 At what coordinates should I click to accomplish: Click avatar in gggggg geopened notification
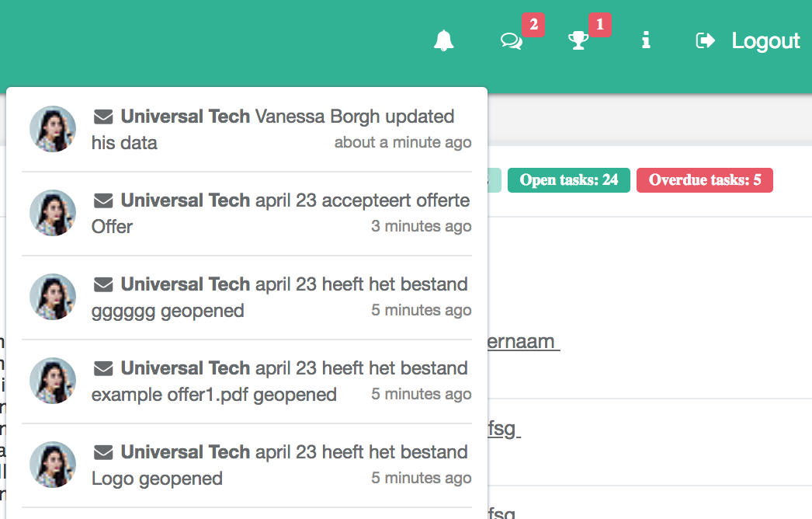tap(53, 297)
